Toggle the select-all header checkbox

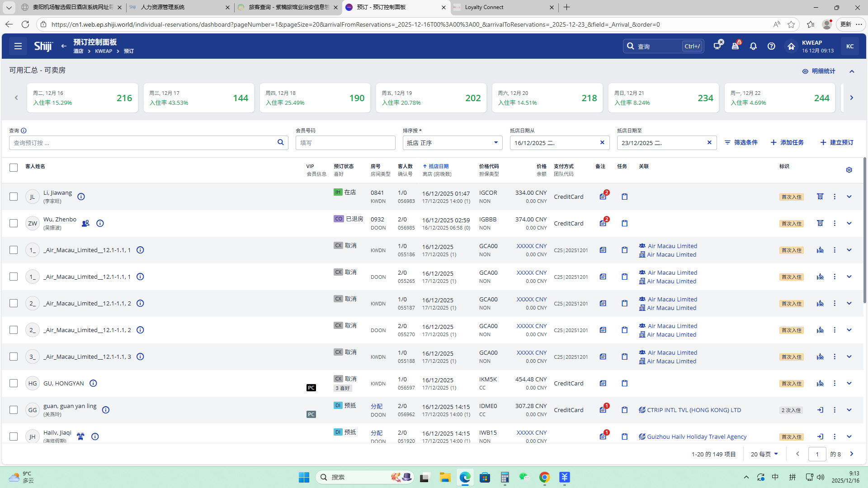pos(14,168)
